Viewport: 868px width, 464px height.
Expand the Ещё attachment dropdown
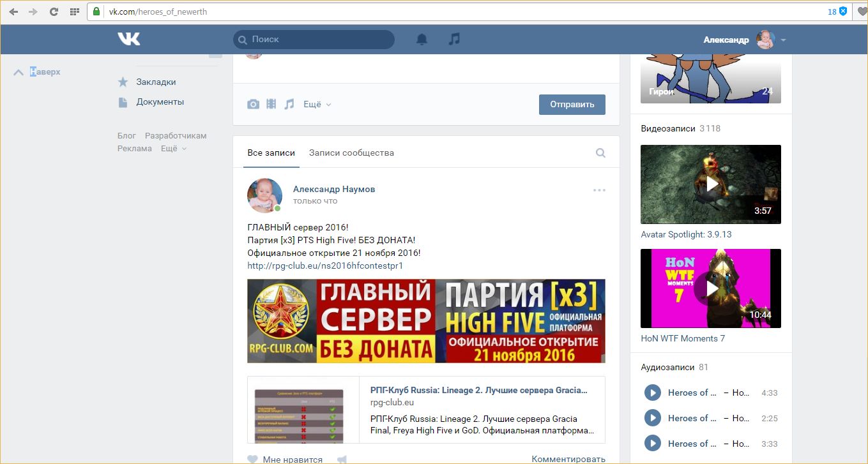[317, 104]
